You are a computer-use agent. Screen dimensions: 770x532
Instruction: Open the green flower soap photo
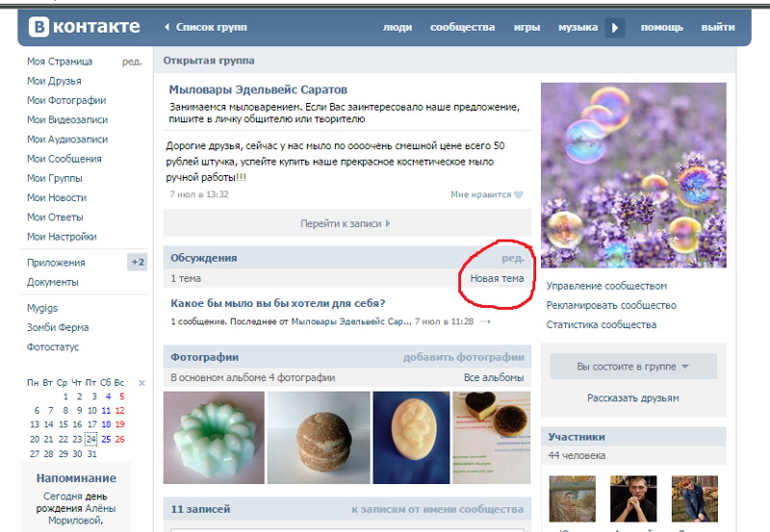click(x=214, y=438)
